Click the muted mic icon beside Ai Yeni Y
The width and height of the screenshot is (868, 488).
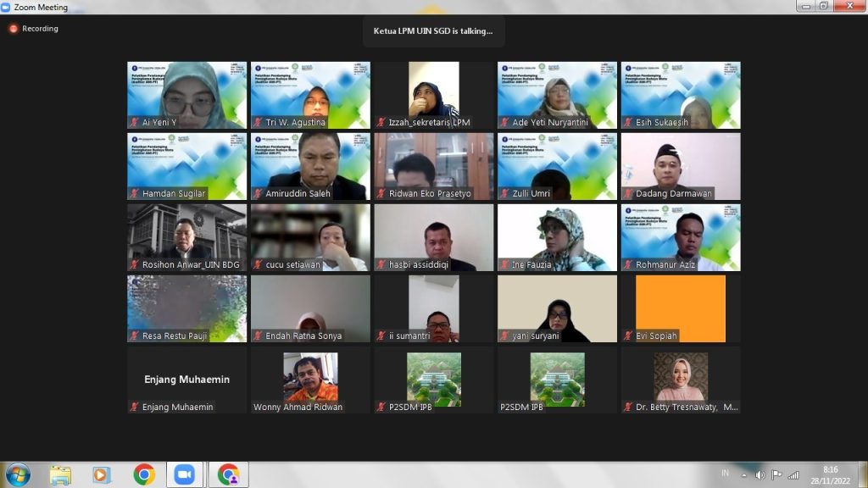tap(134, 123)
